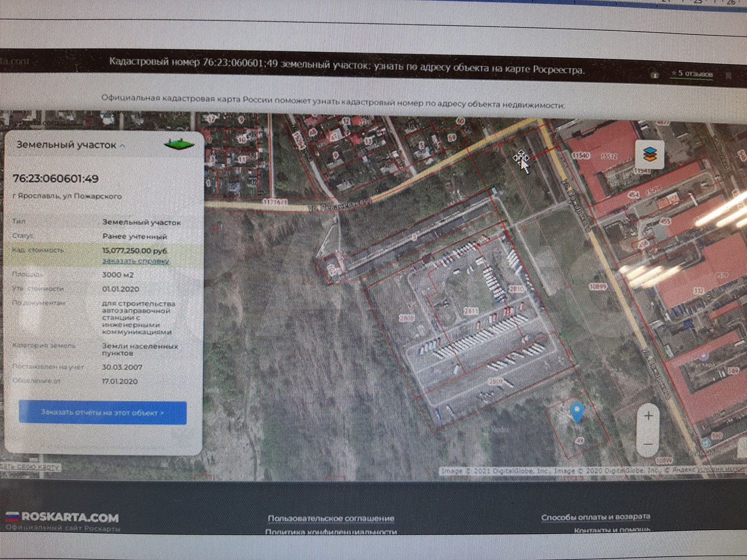Select parcel 49 on the map
747x560 pixels.
pyautogui.click(x=579, y=440)
